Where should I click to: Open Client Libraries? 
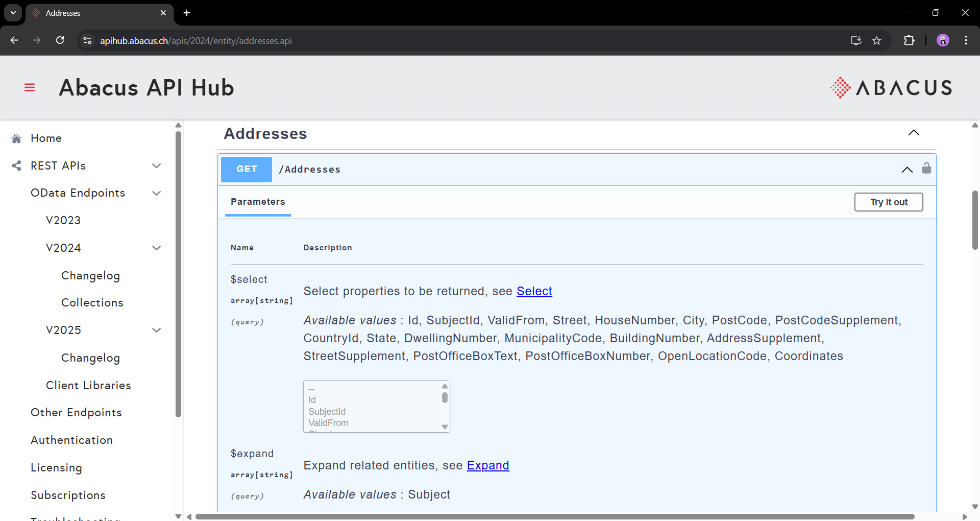point(88,386)
